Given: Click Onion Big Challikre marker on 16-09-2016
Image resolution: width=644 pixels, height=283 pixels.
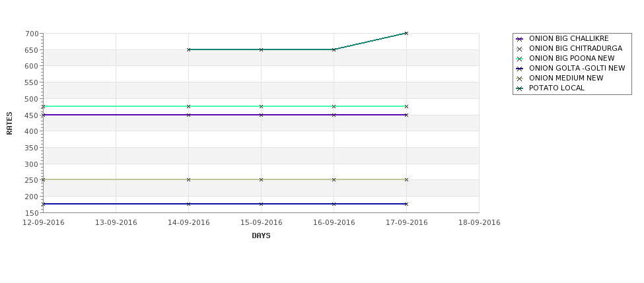Looking at the screenshot, I should (334, 115).
